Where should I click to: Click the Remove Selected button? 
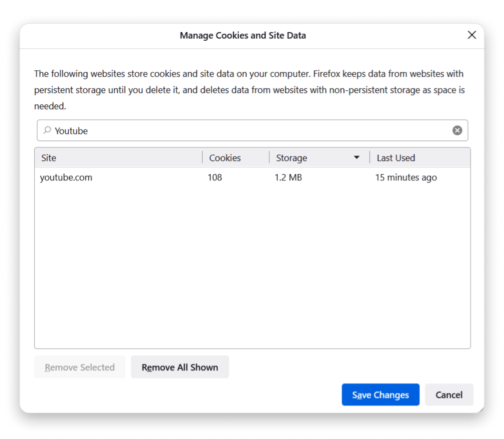[80, 367]
